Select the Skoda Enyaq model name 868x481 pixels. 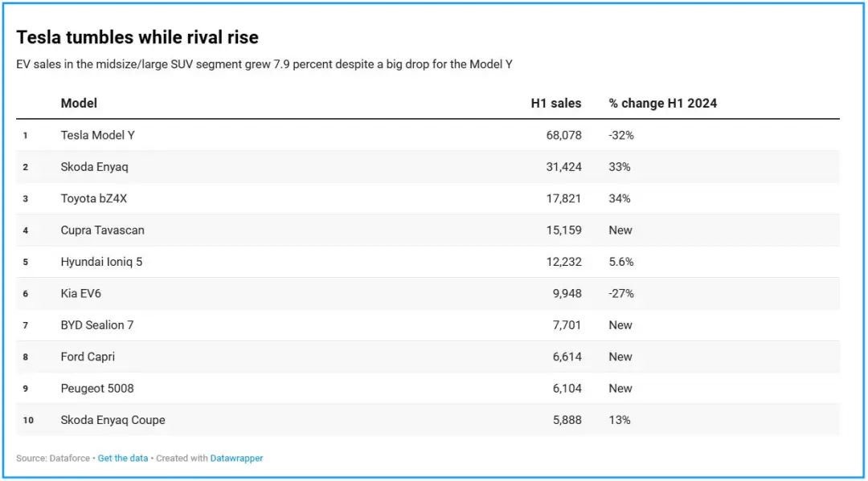pyautogui.click(x=94, y=167)
